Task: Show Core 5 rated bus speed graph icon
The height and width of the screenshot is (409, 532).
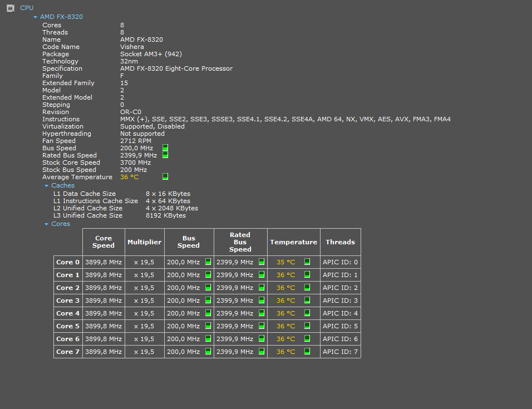Action: coord(262,326)
